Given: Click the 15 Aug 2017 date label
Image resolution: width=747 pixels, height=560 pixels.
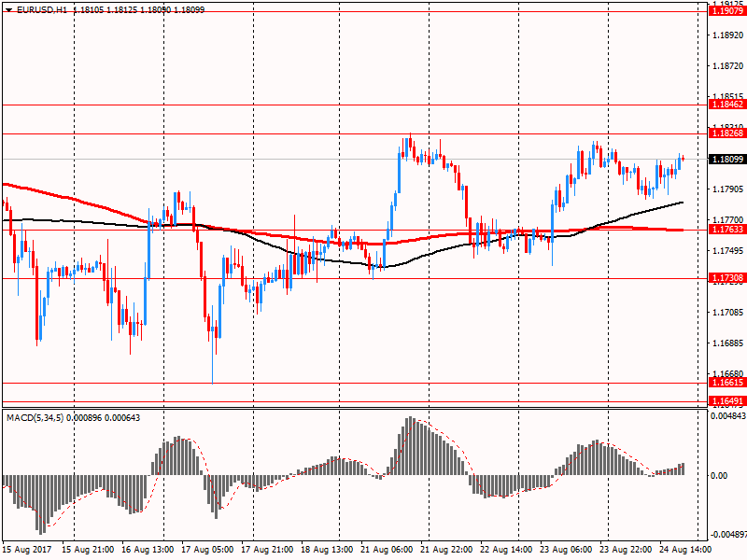Looking at the screenshot, I should pyautogui.click(x=26, y=550).
